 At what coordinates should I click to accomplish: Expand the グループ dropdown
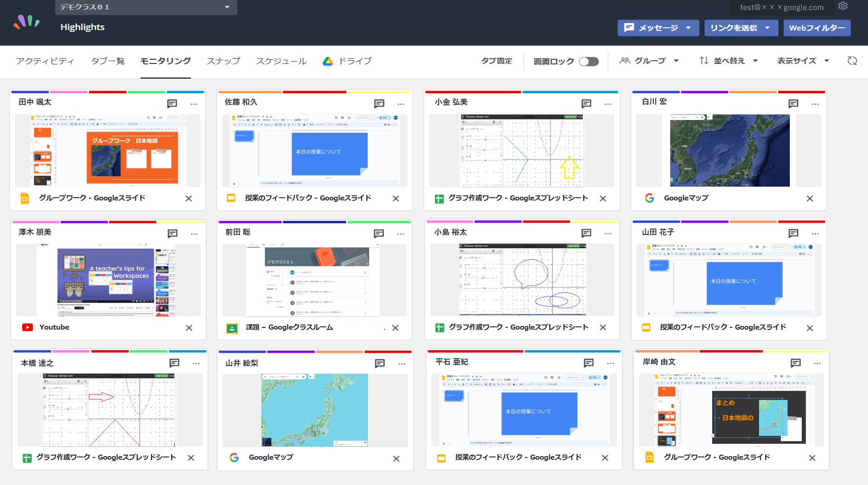[649, 61]
